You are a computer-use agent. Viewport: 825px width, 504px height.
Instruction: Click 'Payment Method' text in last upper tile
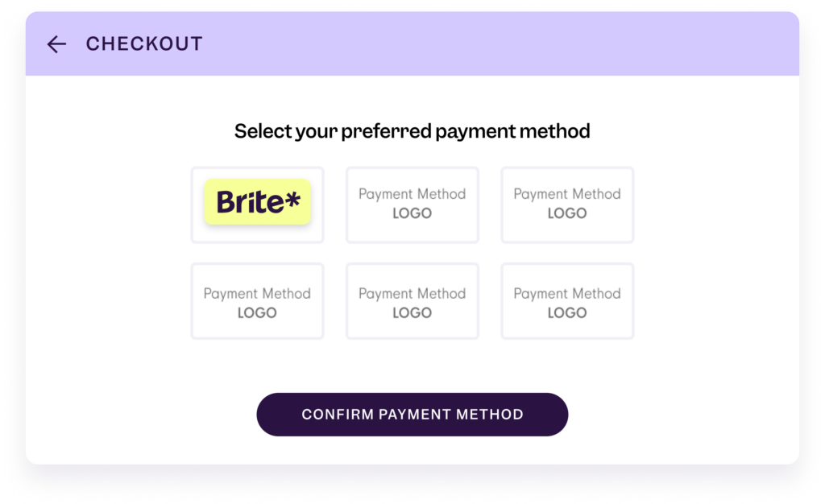[567, 195]
